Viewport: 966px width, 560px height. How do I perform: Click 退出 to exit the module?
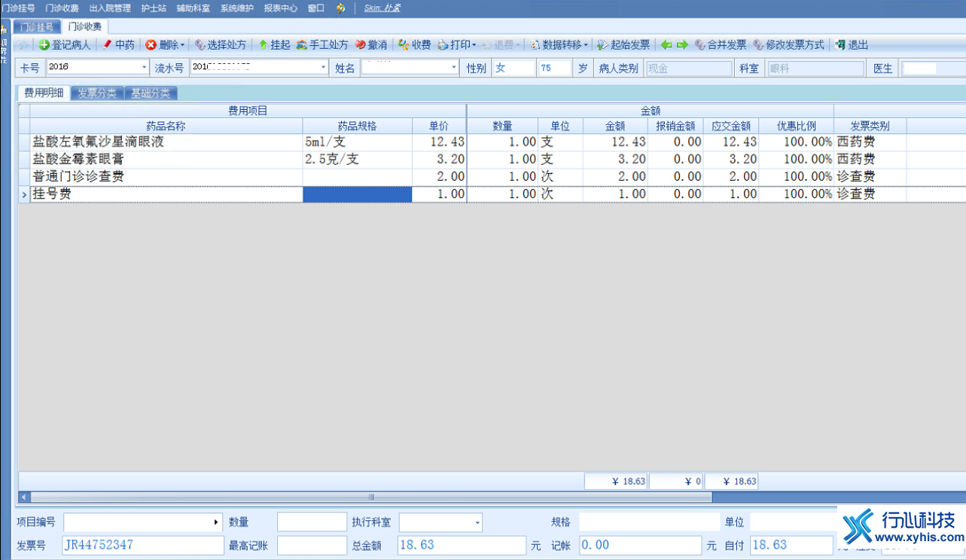click(852, 45)
